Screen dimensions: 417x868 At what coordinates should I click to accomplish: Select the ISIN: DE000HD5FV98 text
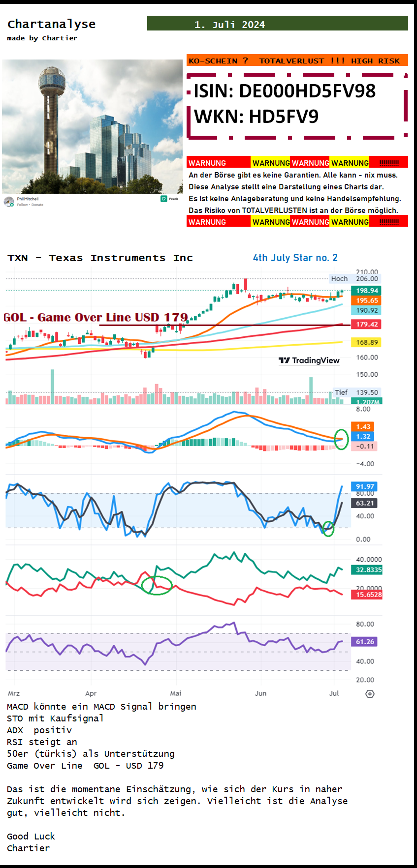coord(285,90)
